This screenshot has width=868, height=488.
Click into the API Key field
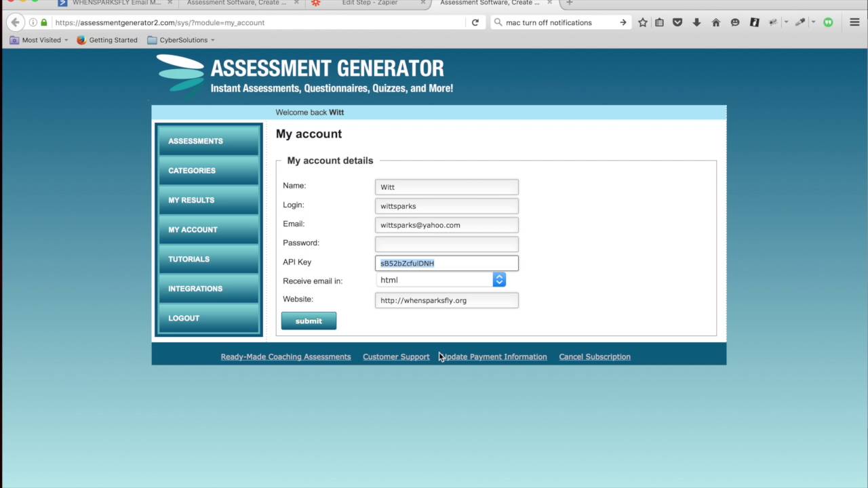click(447, 263)
